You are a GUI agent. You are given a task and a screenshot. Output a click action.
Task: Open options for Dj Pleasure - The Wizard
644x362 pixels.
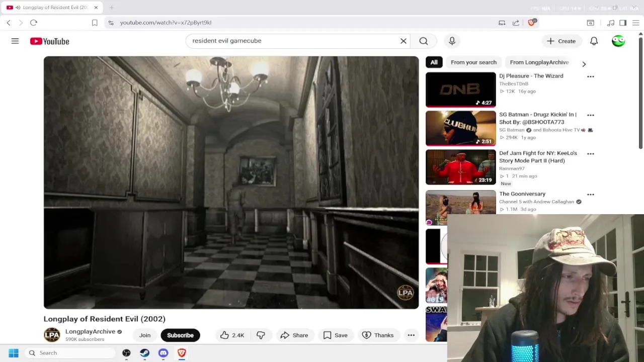[x=590, y=76]
